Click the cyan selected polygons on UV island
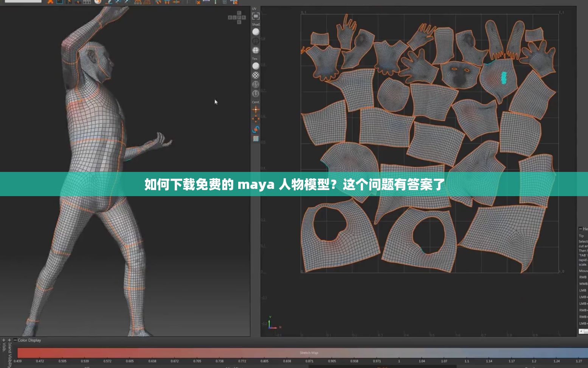The image size is (588, 368). coord(504,78)
